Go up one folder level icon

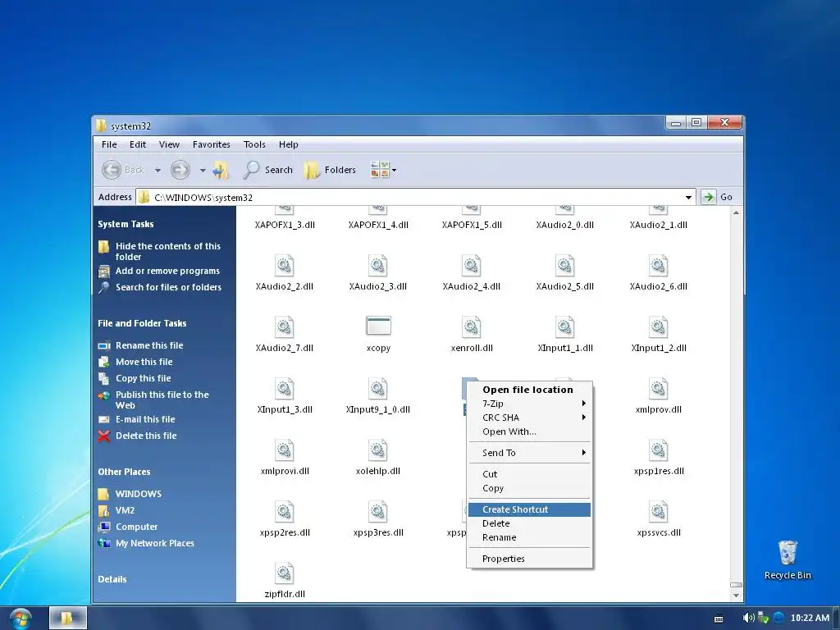[x=221, y=170]
